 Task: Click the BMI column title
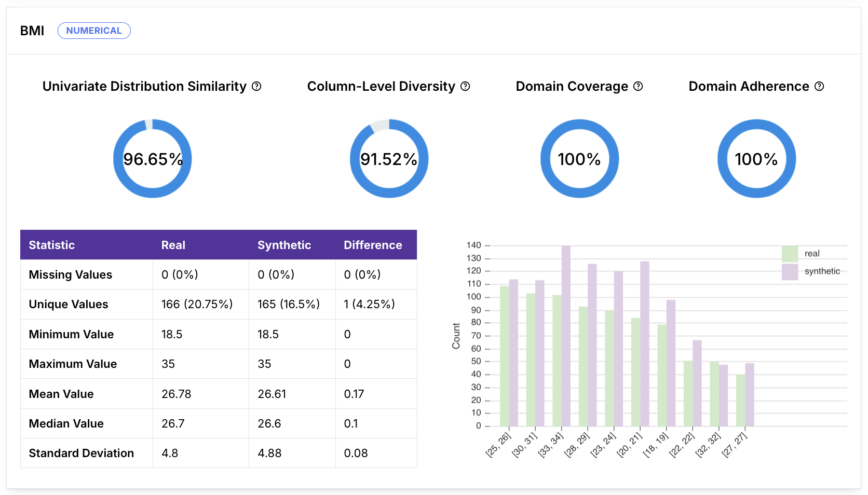(x=32, y=31)
